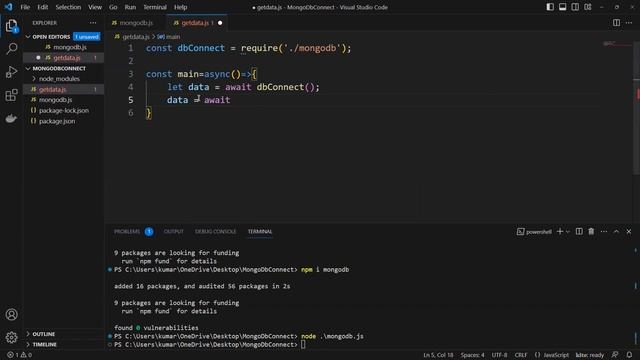
Task: Open the View menu
Action: click(95, 7)
